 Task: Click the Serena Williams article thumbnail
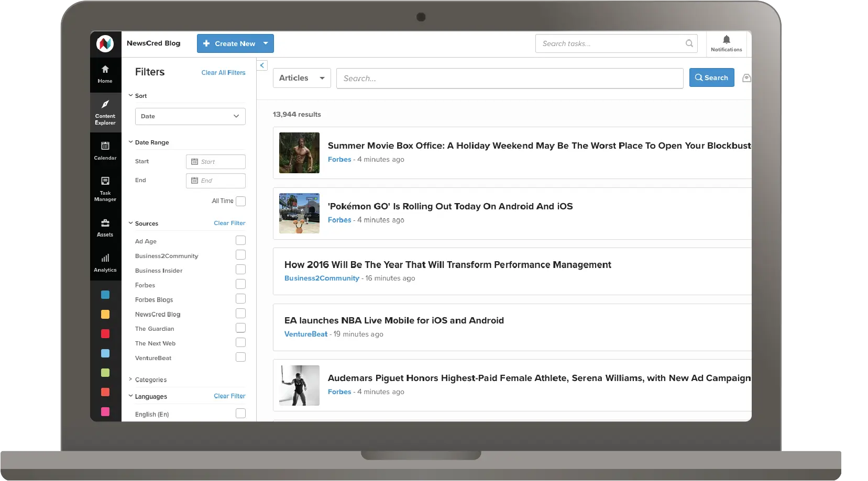coord(299,385)
